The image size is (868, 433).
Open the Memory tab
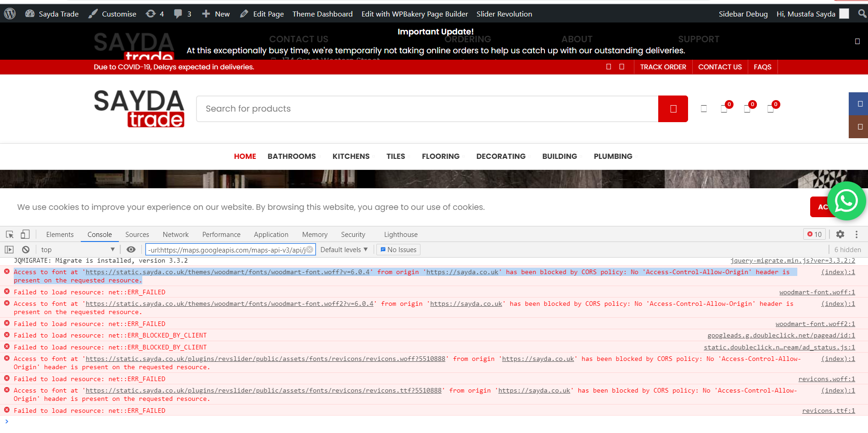[x=315, y=235]
